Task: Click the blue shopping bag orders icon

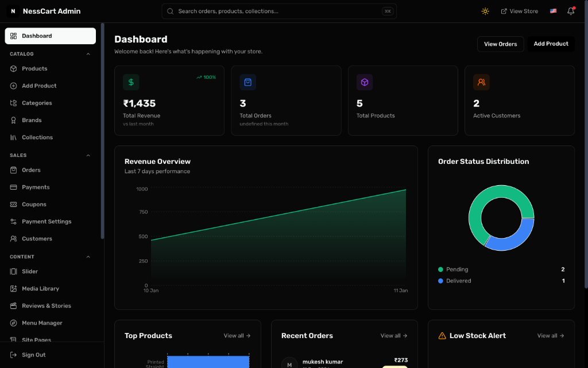Action: [x=247, y=82]
